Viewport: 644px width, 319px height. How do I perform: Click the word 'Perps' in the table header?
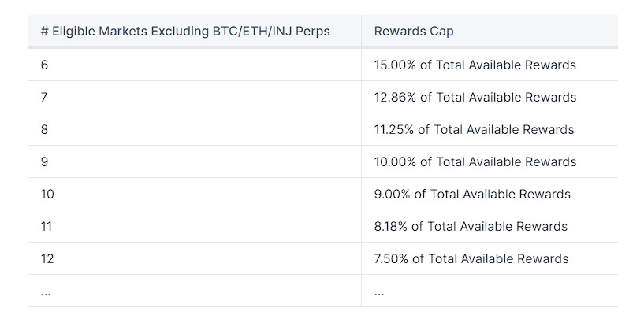(312, 32)
